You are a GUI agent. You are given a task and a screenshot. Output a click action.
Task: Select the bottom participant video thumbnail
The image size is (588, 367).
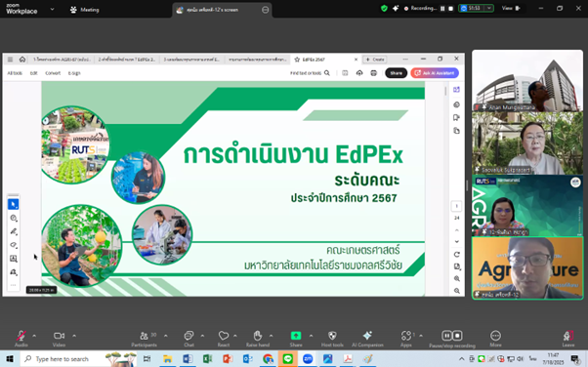pyautogui.click(x=527, y=267)
